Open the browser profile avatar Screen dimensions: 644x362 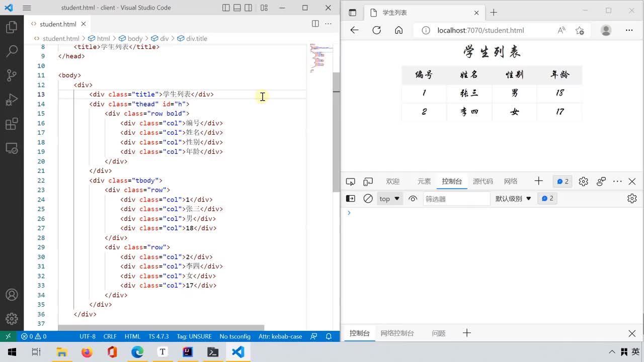coord(606,30)
